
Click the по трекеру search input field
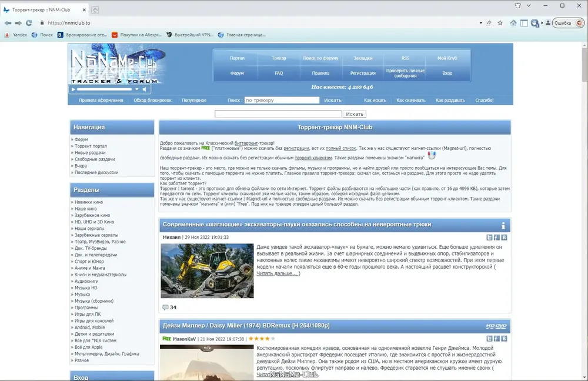[282, 100]
